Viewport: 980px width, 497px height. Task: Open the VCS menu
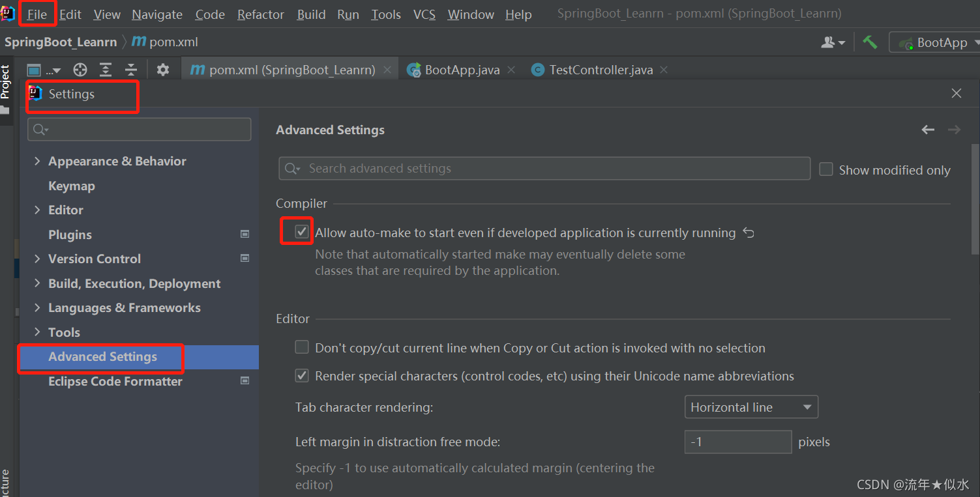click(x=424, y=14)
